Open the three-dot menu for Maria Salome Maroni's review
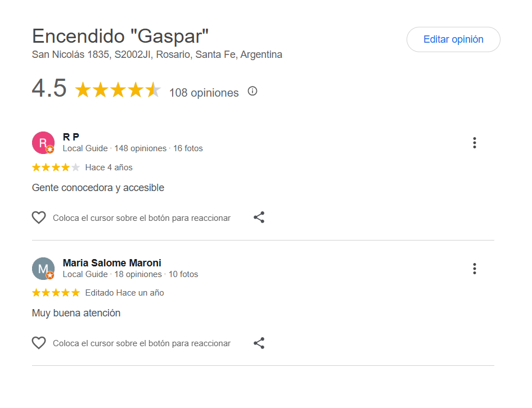Viewport: 532px width, 408px height. tap(475, 269)
